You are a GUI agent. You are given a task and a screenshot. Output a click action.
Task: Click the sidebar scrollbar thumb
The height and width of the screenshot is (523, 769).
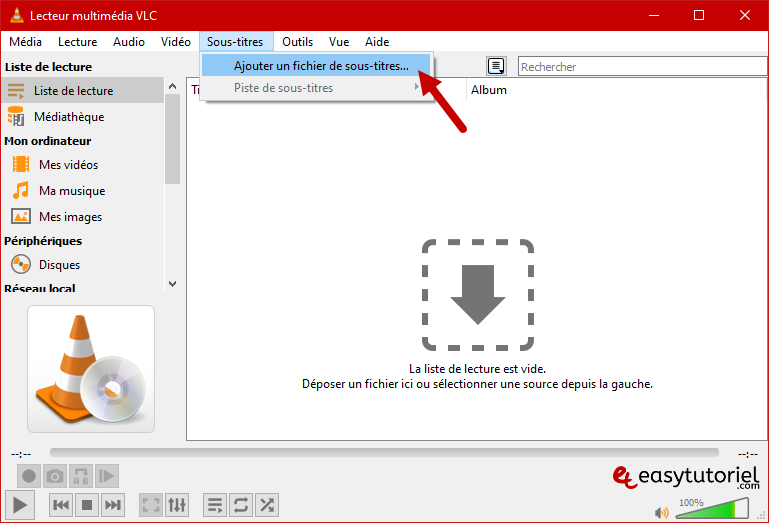point(173,139)
